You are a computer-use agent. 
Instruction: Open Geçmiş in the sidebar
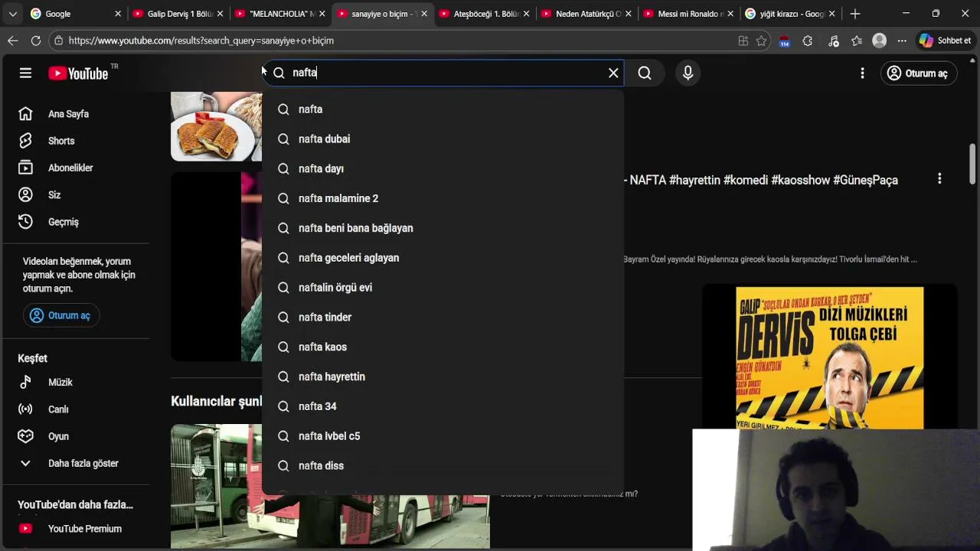(75, 222)
